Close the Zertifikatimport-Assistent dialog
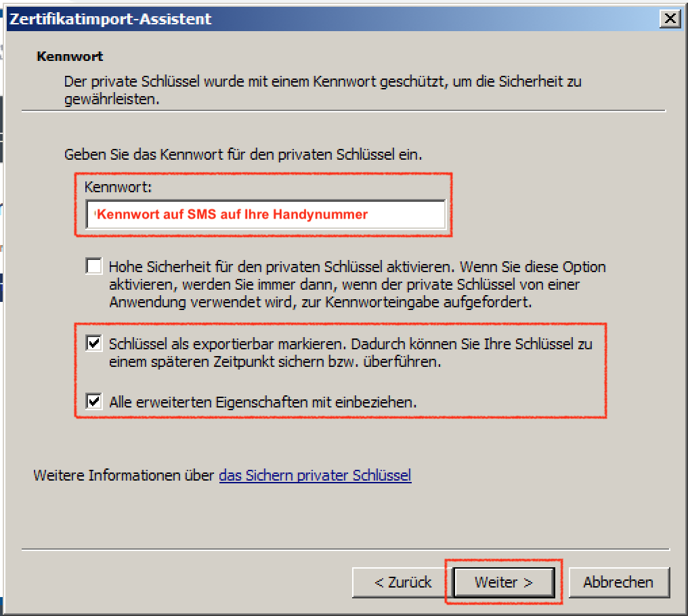Image resolution: width=688 pixels, height=616 pixels. [x=670, y=19]
